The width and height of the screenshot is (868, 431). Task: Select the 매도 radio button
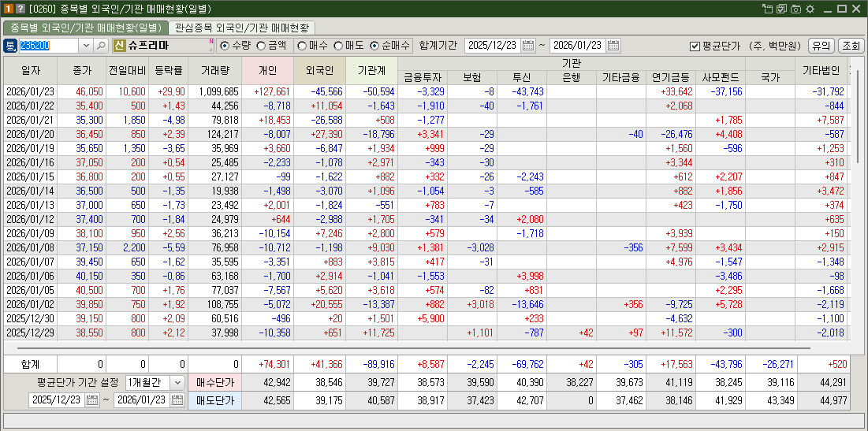coord(337,46)
